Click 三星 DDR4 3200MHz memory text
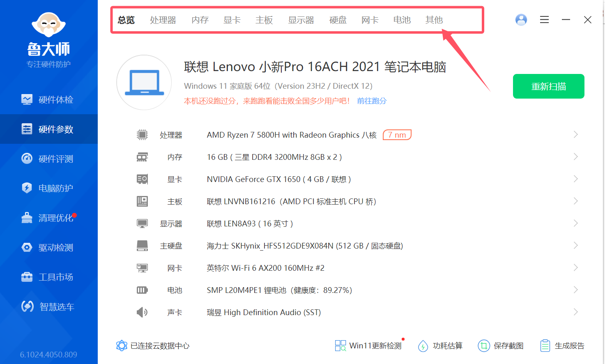 [x=274, y=157]
